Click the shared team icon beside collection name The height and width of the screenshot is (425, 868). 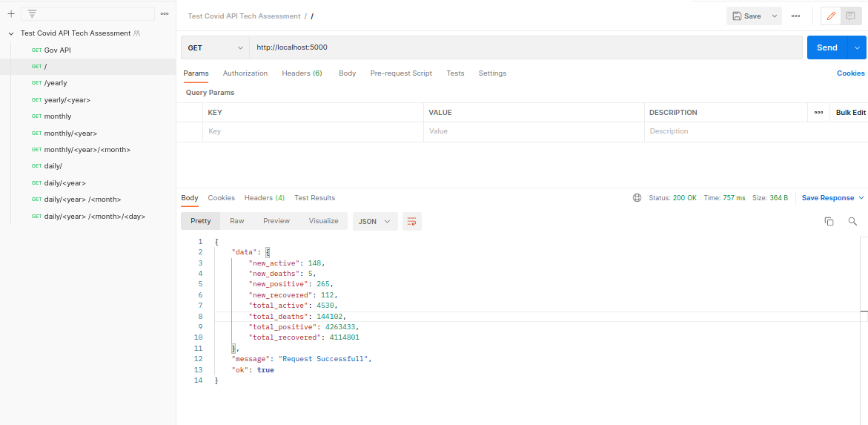coord(136,33)
